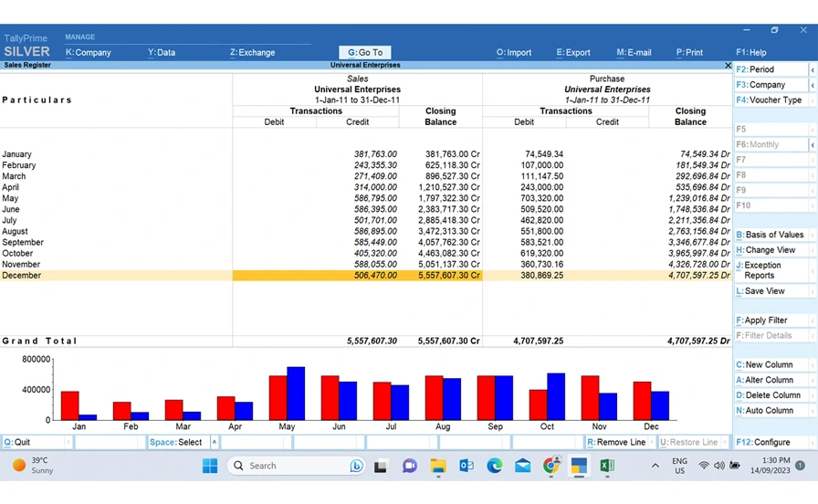Open the weather widget showing 39°C
The height and width of the screenshot is (504, 818).
click(x=34, y=466)
